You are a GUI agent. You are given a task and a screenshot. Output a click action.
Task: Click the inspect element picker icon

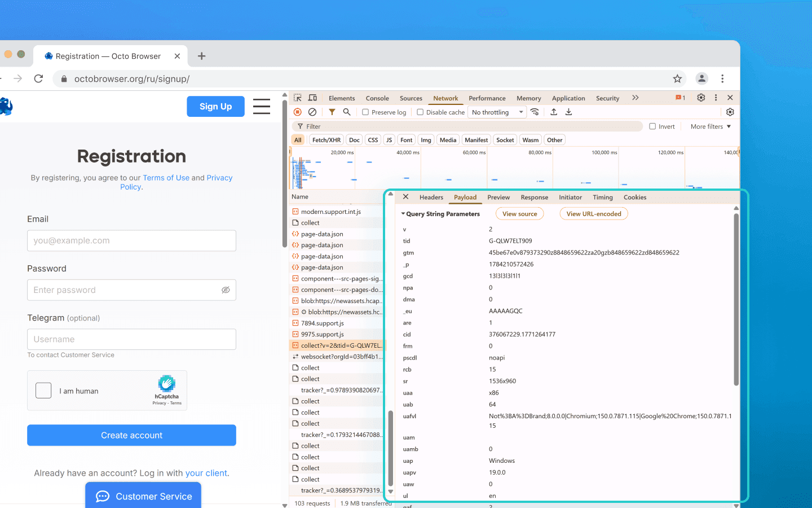[298, 98]
